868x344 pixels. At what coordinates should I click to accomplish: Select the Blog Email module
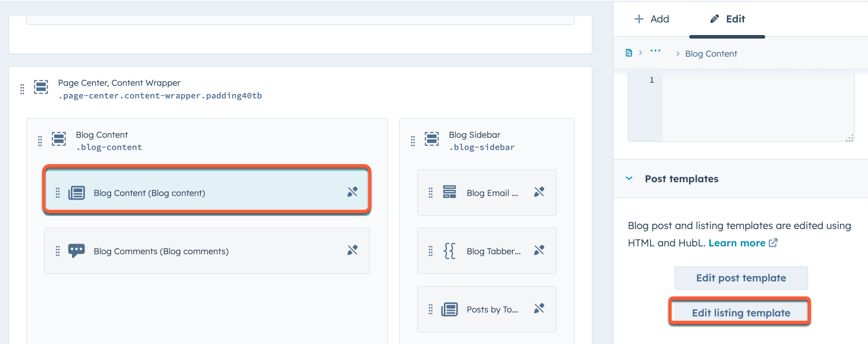tap(487, 192)
